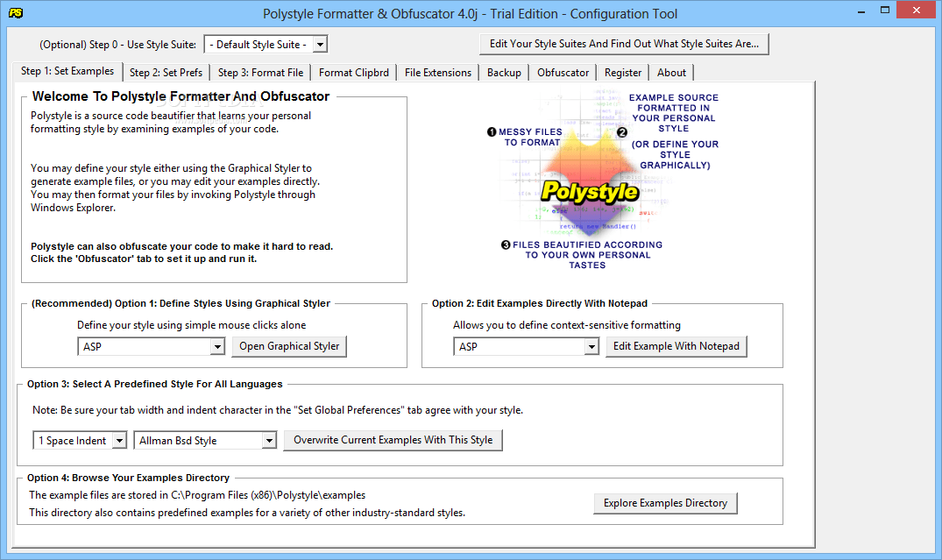The image size is (942, 560).
Task: Click the examples path C:\Program Files (x86)\Polystyle\examples text
Action: [x=268, y=495]
